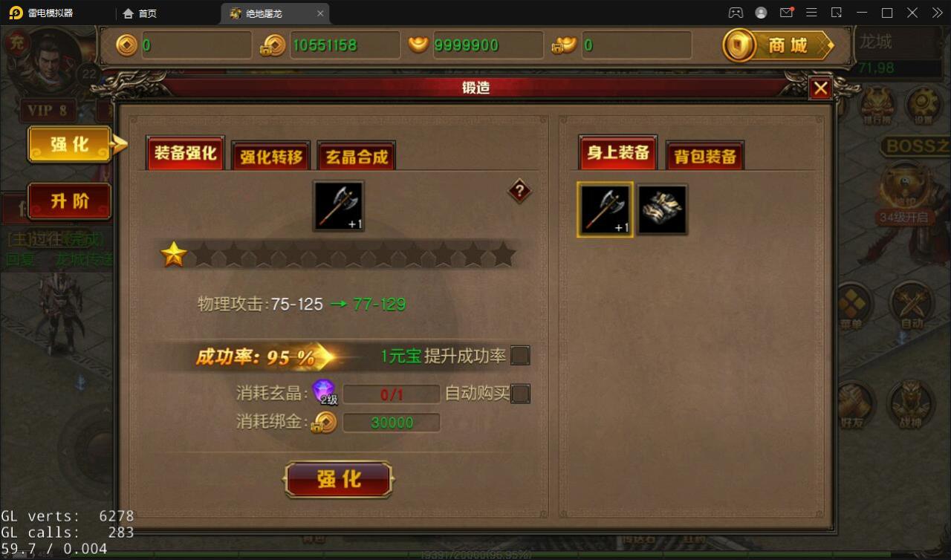Open emulator mail notification icon
The height and width of the screenshot is (560, 951).
tap(786, 13)
